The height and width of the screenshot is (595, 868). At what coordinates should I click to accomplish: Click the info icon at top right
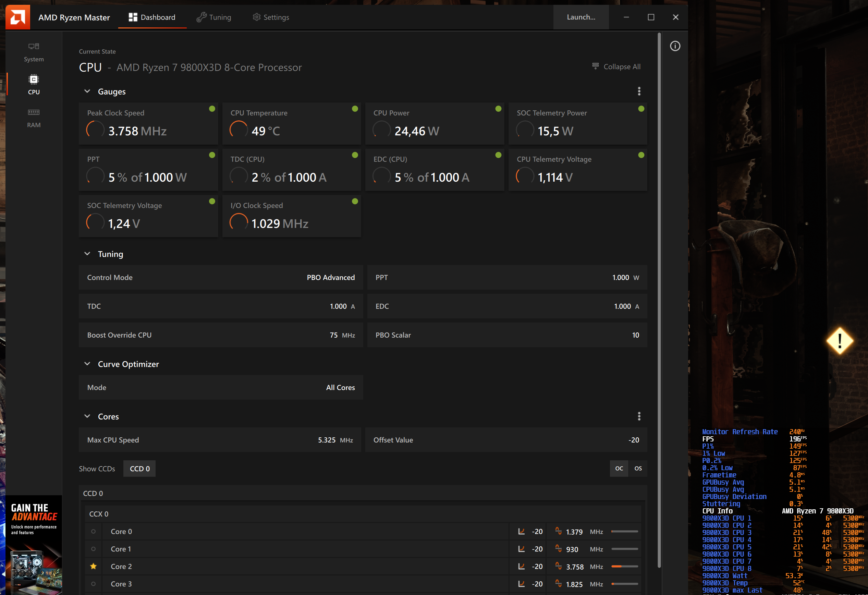pyautogui.click(x=674, y=46)
